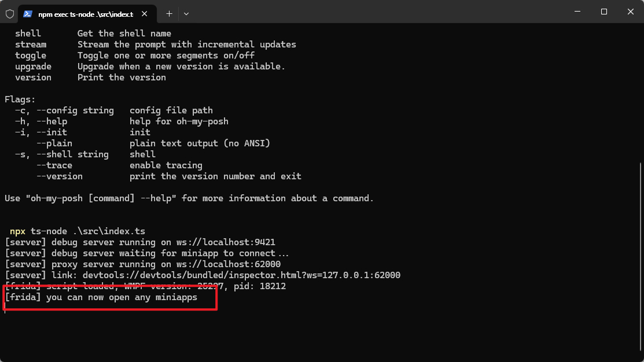Click the 'debug server running on ws://localhost:9421' line

(x=140, y=242)
